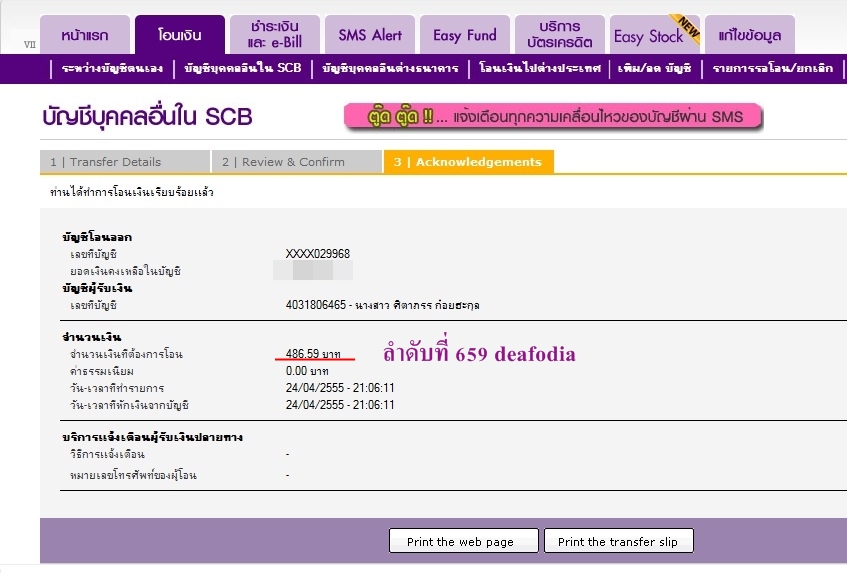847x579 pixels.
Task: Go to ระหว่างบัญชีตนเอง submenu
Action: pos(112,69)
